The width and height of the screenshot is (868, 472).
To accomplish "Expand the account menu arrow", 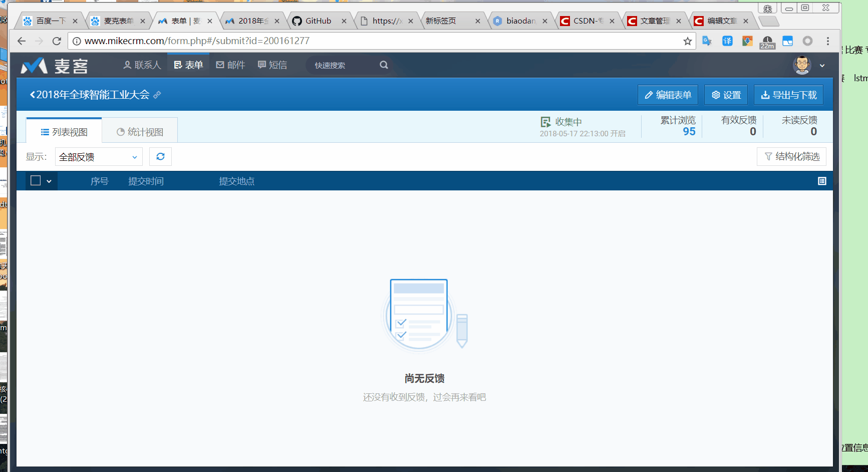I will [x=822, y=66].
